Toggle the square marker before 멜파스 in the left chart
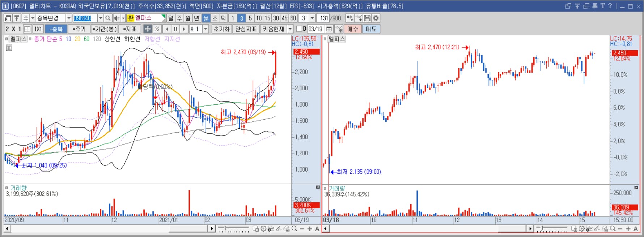Image resolution: width=644 pixels, height=237 pixels. tap(7, 39)
